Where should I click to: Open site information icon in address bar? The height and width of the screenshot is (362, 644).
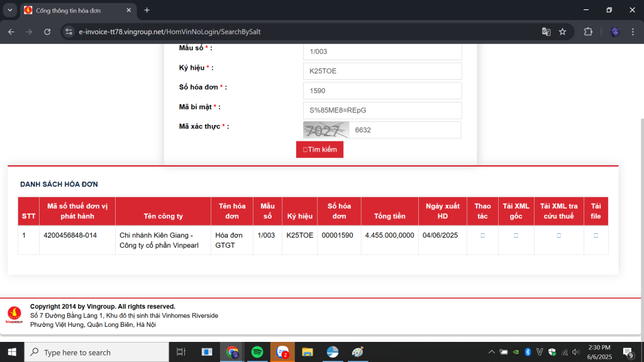(x=69, y=31)
